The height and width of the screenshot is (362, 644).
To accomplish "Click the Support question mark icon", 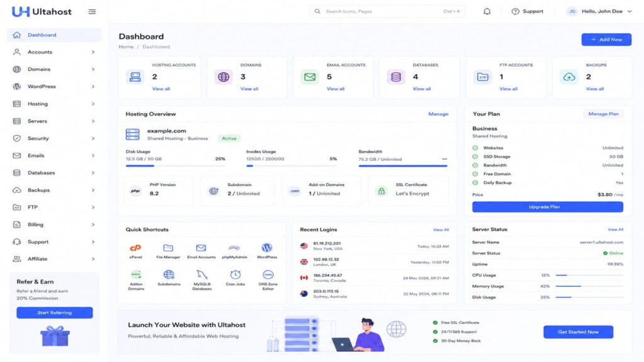I will [x=515, y=11].
